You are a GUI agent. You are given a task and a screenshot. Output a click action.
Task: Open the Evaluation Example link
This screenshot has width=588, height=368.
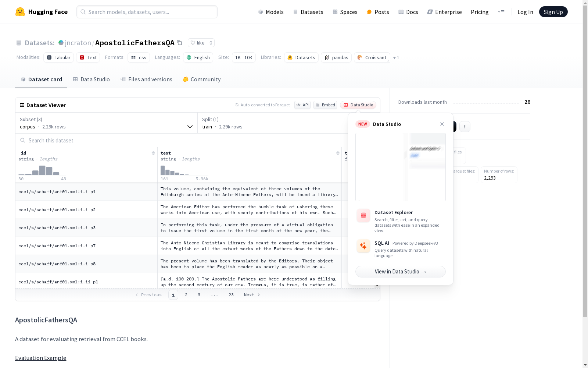[x=41, y=358]
